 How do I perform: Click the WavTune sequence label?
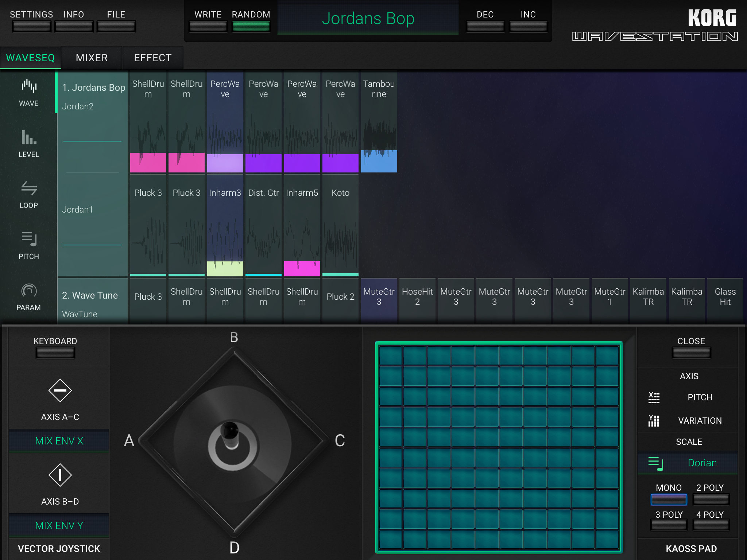click(x=80, y=314)
